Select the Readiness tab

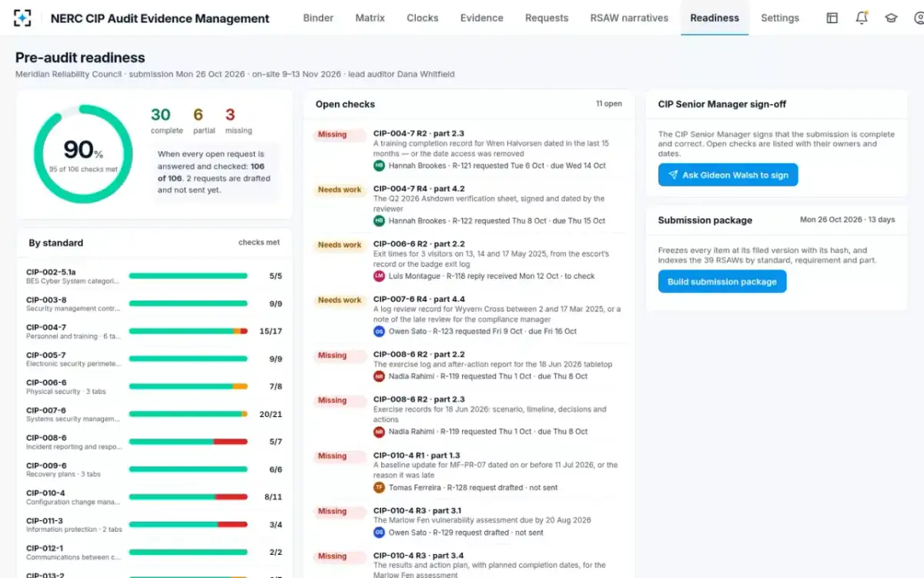pyautogui.click(x=715, y=18)
